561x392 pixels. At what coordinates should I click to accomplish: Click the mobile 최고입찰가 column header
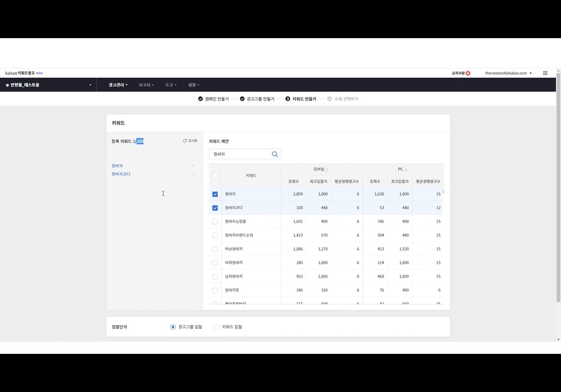click(319, 181)
